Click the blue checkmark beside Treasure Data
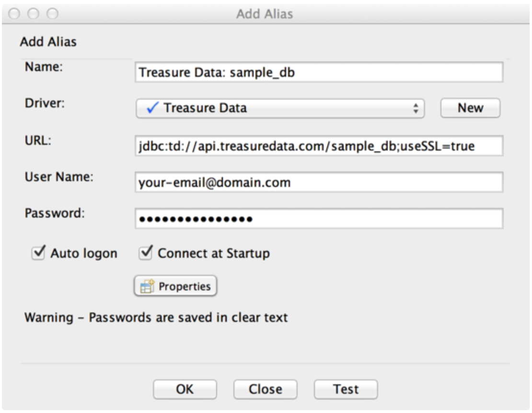Screen dimensions: 532x413 click(x=152, y=108)
